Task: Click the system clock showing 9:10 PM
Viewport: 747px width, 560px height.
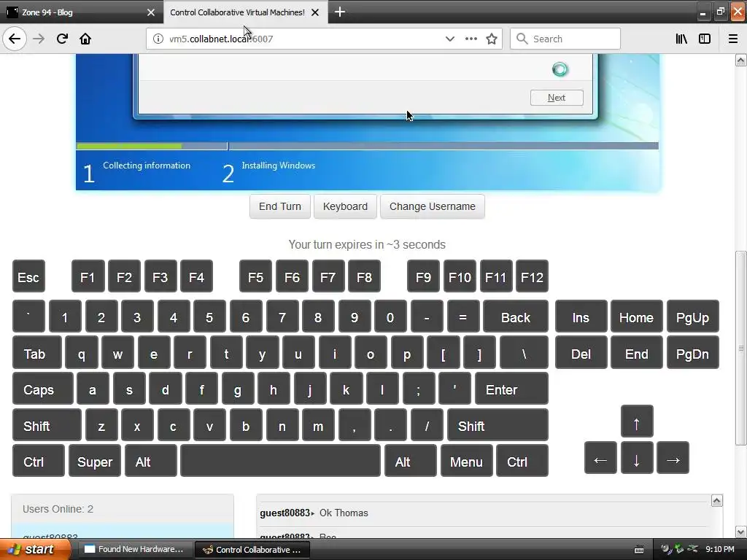Action: click(720, 549)
